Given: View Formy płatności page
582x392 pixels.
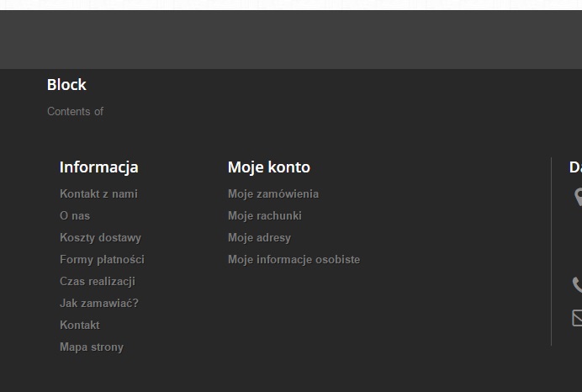Looking at the screenshot, I should (102, 259).
